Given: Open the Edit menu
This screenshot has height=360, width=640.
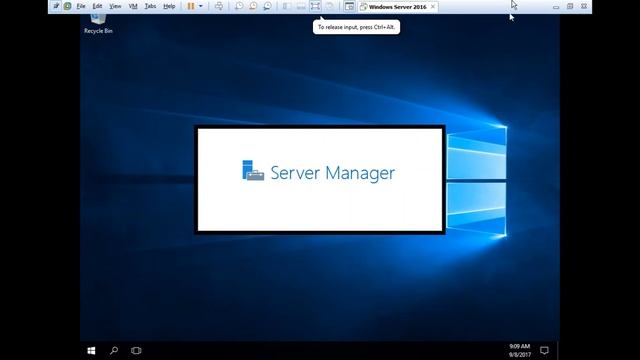Looking at the screenshot, I should pyautogui.click(x=97, y=6).
